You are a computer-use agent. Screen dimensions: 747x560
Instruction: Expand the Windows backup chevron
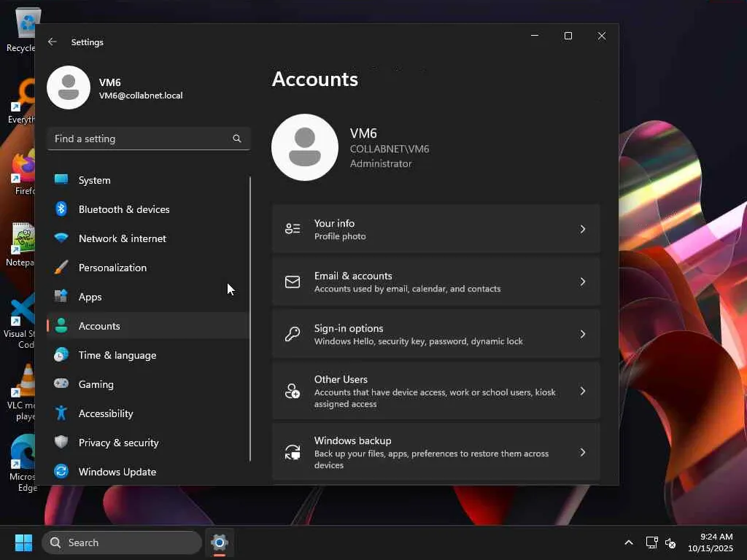[x=583, y=452]
